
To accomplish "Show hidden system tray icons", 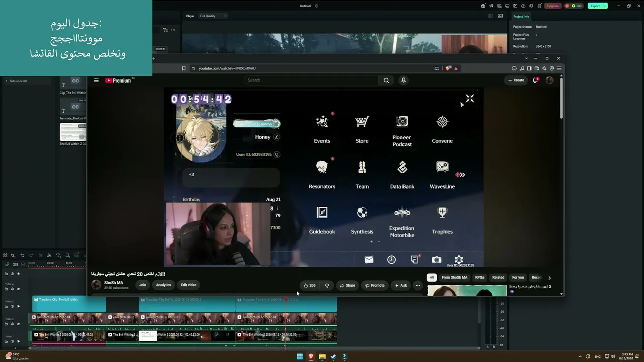I will 579,357.
